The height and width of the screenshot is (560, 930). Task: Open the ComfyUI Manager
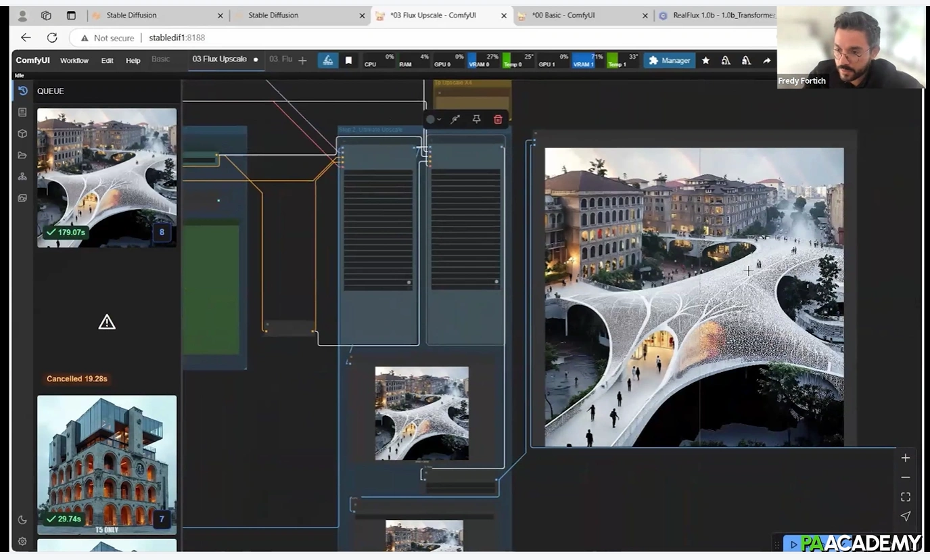[669, 60]
